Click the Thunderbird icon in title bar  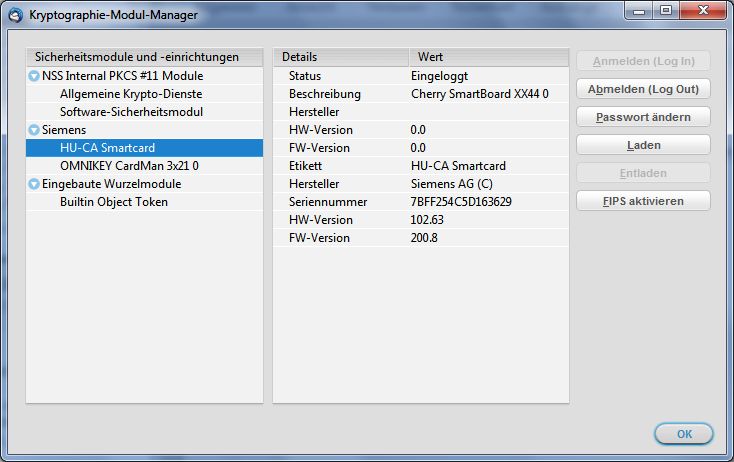16,15
